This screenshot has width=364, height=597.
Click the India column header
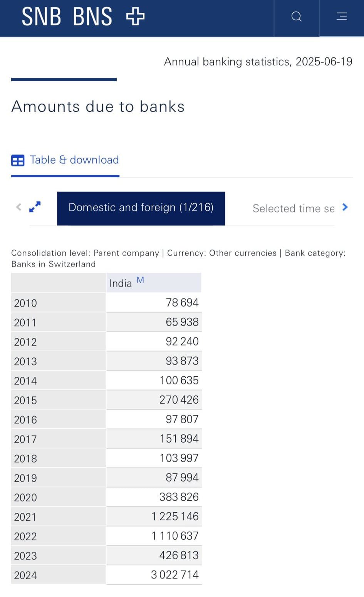click(x=121, y=283)
